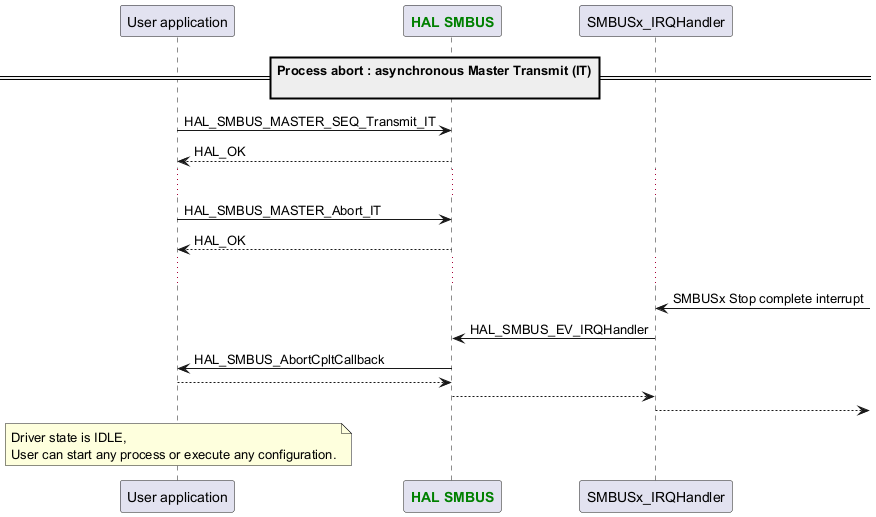
Task: Click the arrowhead of the AbortCpltCallback arrow
Action: pos(183,368)
